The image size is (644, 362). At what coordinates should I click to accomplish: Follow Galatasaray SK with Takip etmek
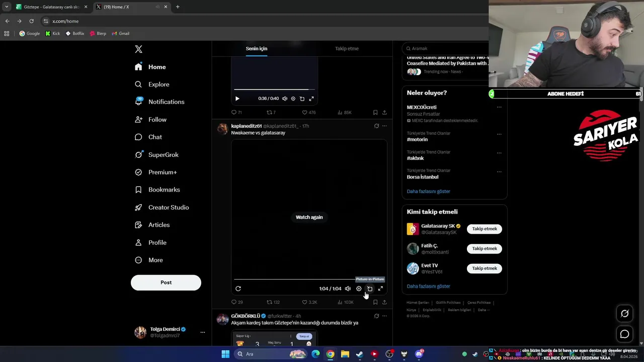(x=485, y=229)
